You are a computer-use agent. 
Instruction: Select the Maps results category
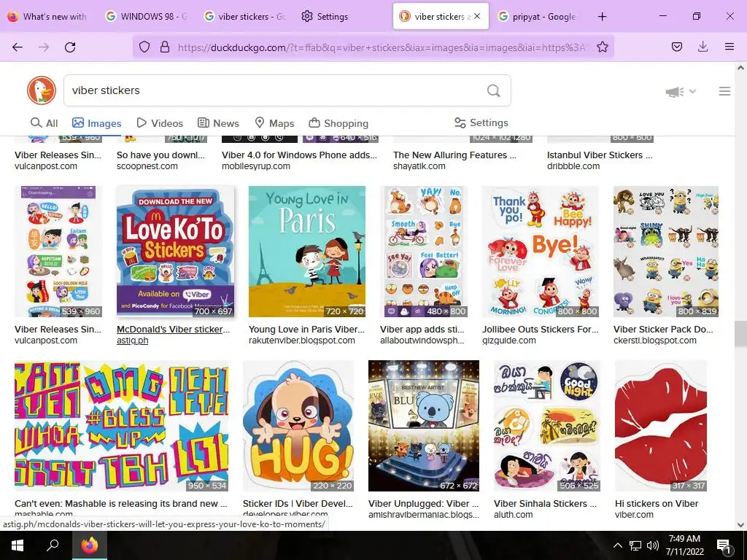274,123
